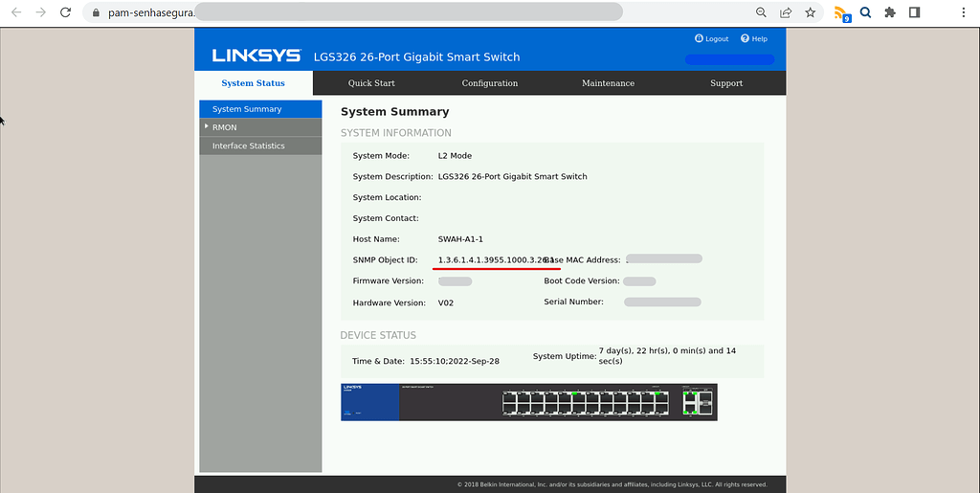
Task: Select System Summary in sidebar
Action: pos(260,109)
